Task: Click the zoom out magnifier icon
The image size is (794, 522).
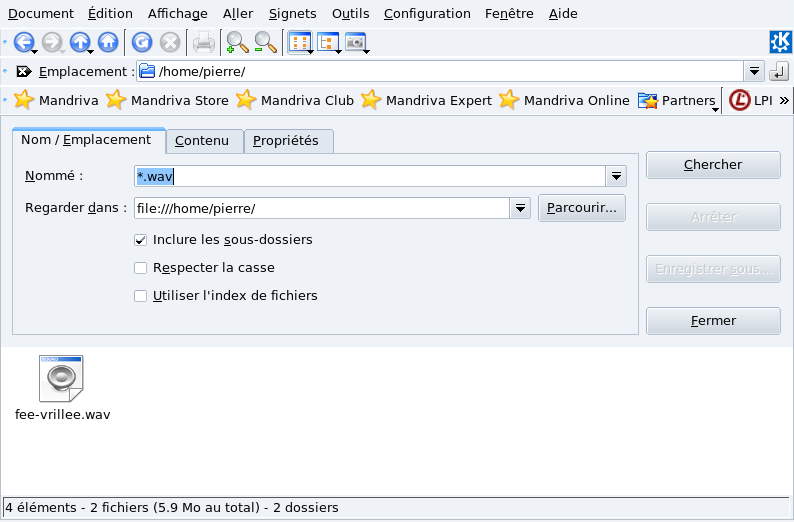Action: click(265, 42)
